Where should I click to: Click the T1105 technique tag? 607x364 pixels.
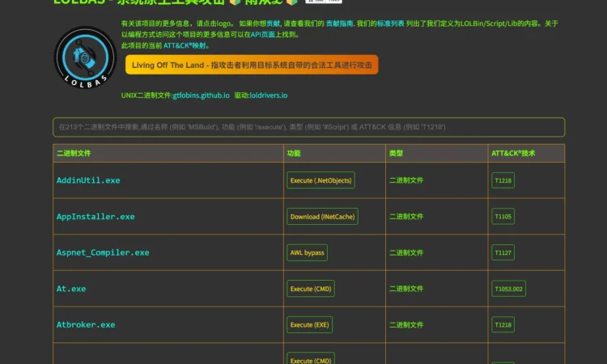pos(503,217)
